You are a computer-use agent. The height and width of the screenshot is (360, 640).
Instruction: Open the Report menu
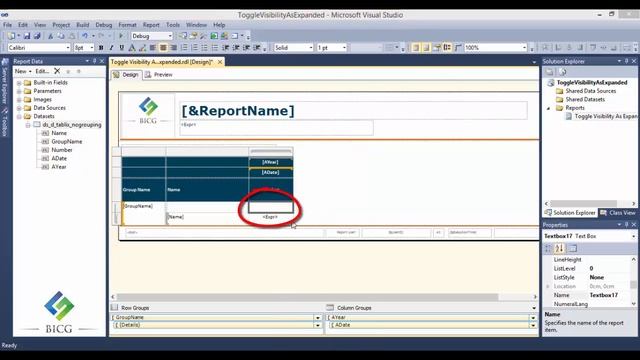tap(151, 25)
